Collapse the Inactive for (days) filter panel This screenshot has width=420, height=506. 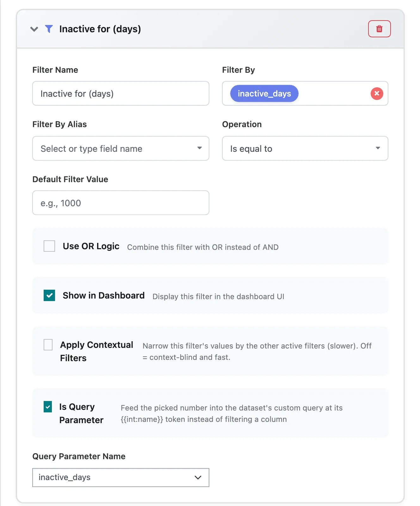[34, 29]
